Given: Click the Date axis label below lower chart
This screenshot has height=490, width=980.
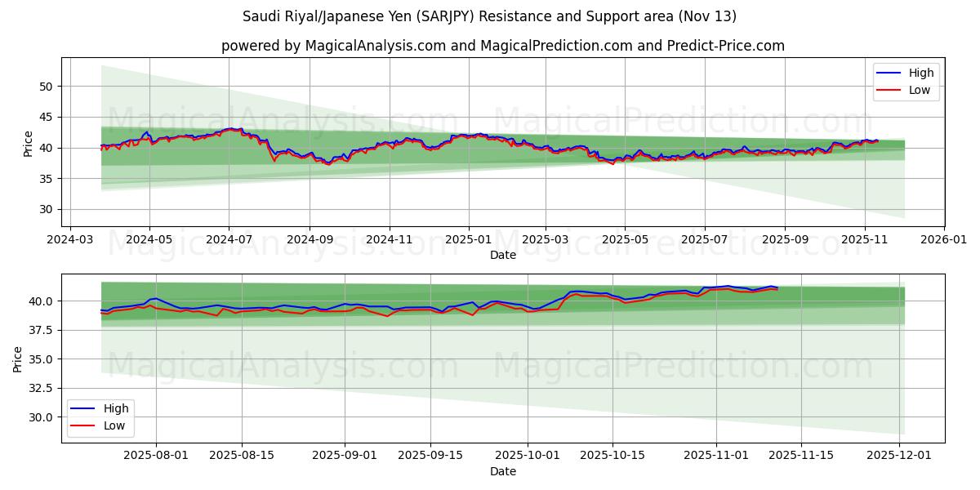Looking at the screenshot, I should point(505,470).
